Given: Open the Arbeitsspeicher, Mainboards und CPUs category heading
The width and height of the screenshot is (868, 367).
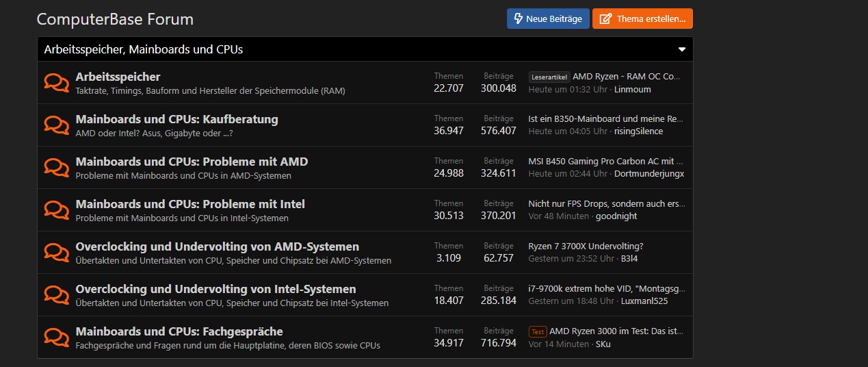Looking at the screenshot, I should click(144, 49).
